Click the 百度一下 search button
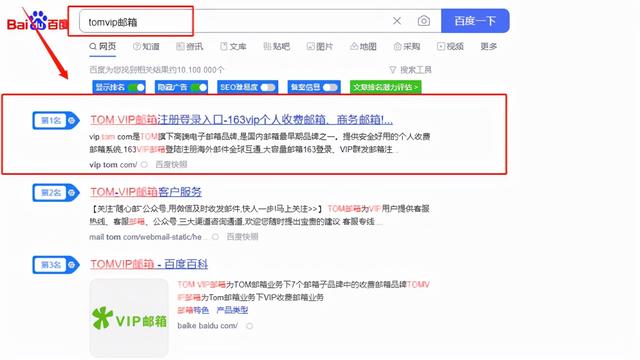640x360 pixels. click(x=475, y=21)
